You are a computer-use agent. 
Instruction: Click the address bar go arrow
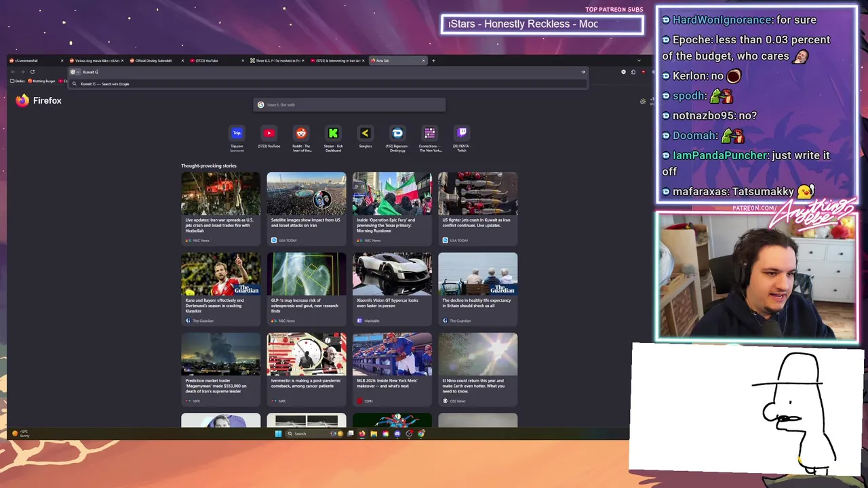583,72
